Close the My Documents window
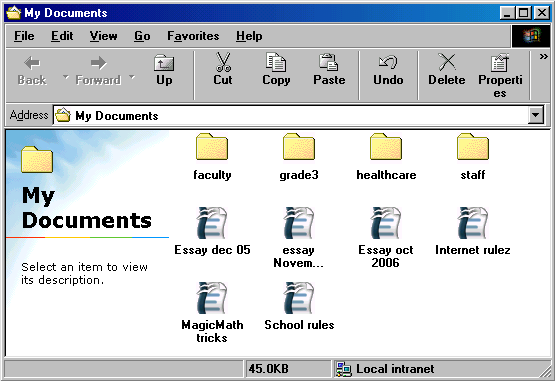Image resolution: width=555 pixels, height=381 pixels. coord(542,13)
